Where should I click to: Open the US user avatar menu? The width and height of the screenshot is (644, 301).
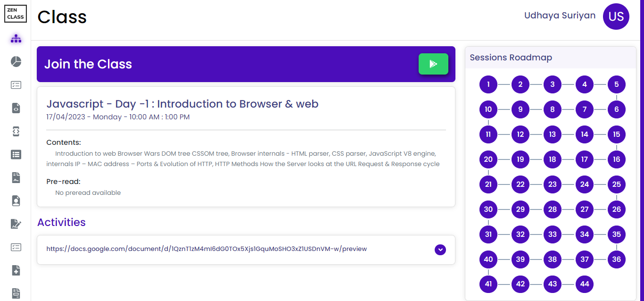click(616, 17)
